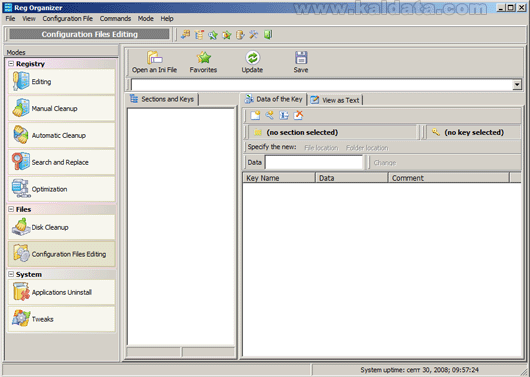Click the rename icon beside the new key icon

pos(284,116)
